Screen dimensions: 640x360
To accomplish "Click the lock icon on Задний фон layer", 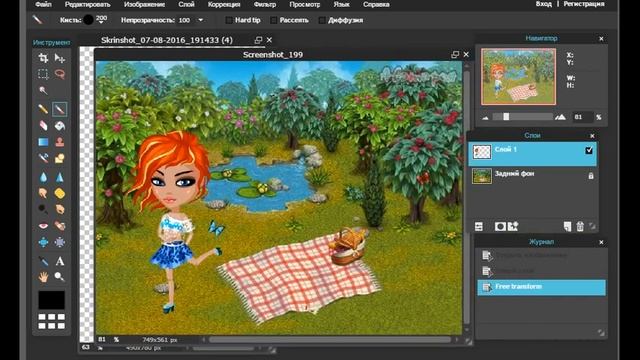I will coord(591,176).
